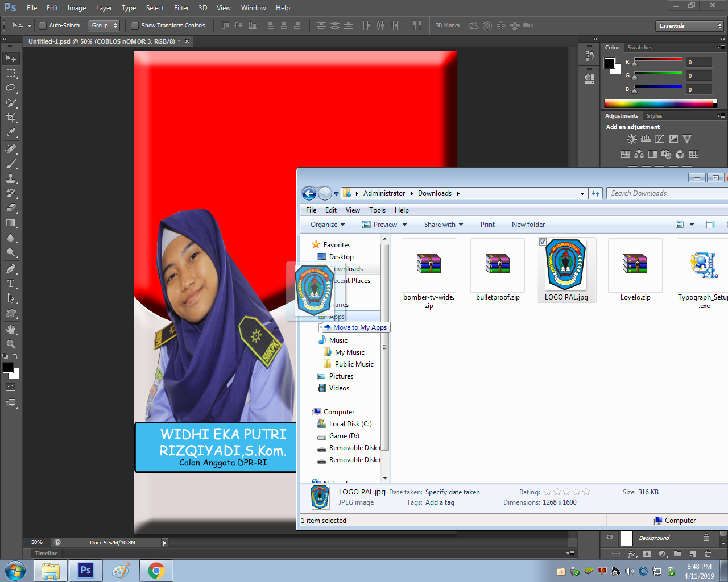The image size is (728, 582).
Task: Select the Eraser tool
Action: tap(11, 208)
